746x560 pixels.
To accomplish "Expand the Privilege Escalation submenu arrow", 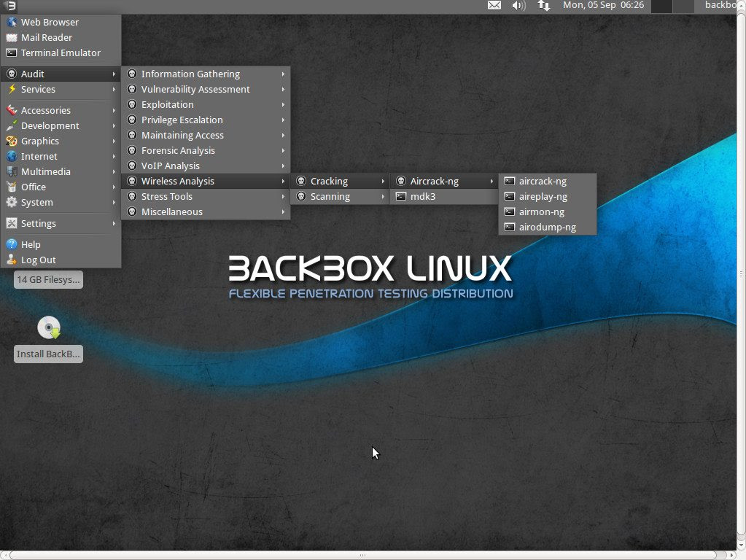I will click(283, 120).
